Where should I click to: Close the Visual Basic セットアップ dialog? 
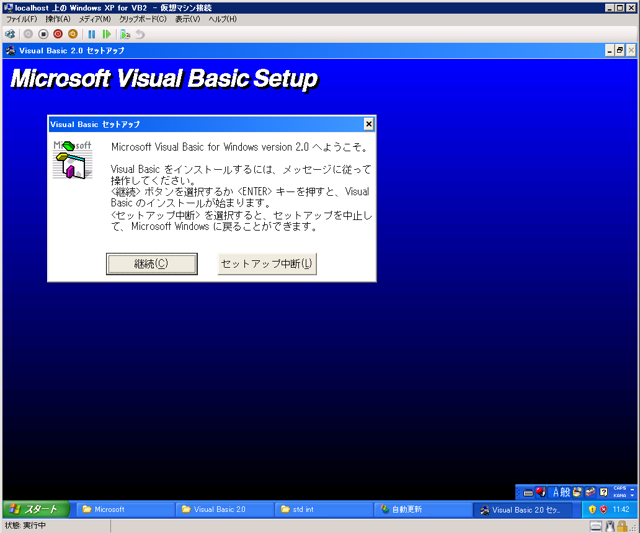(369, 124)
